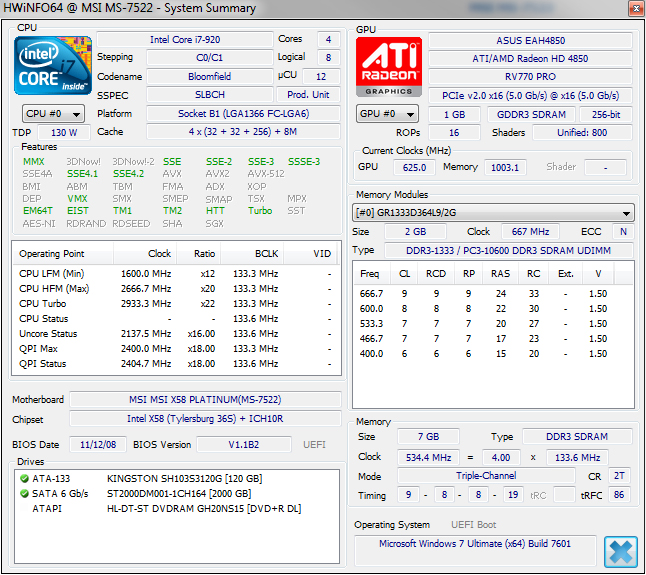646x575 pixels.
Task: Select the CPU Turbo row
Action: click(x=176, y=304)
